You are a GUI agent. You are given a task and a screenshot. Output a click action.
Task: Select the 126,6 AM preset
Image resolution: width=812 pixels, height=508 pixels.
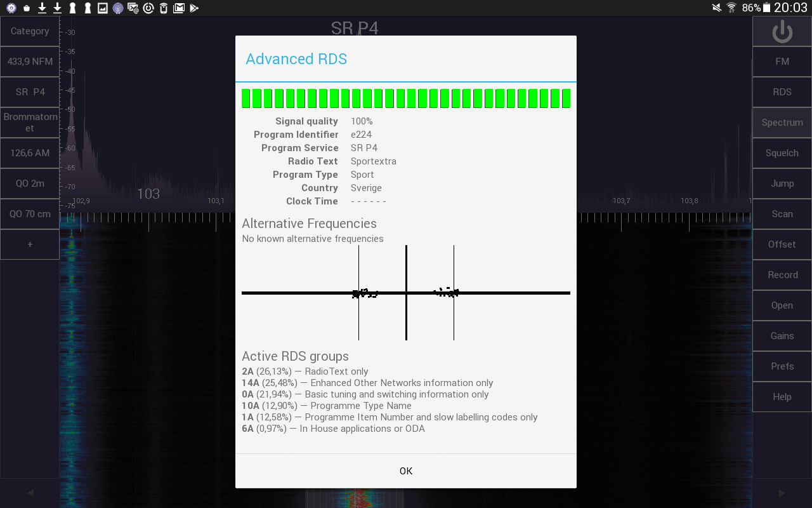(30, 153)
